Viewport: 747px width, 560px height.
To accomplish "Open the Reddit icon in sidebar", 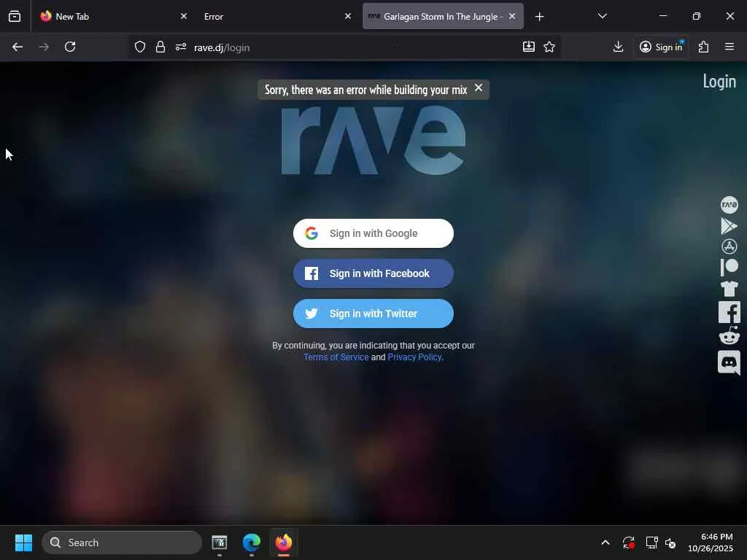I will (729, 336).
